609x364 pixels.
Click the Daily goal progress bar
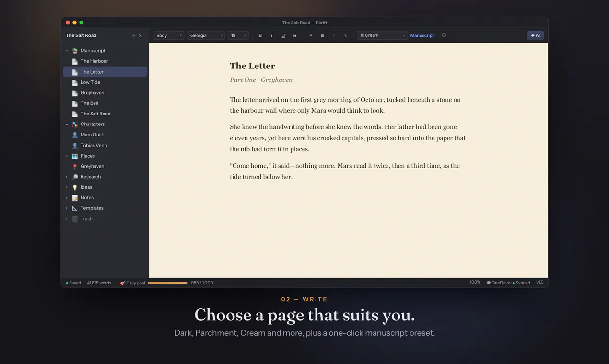pyautogui.click(x=167, y=283)
